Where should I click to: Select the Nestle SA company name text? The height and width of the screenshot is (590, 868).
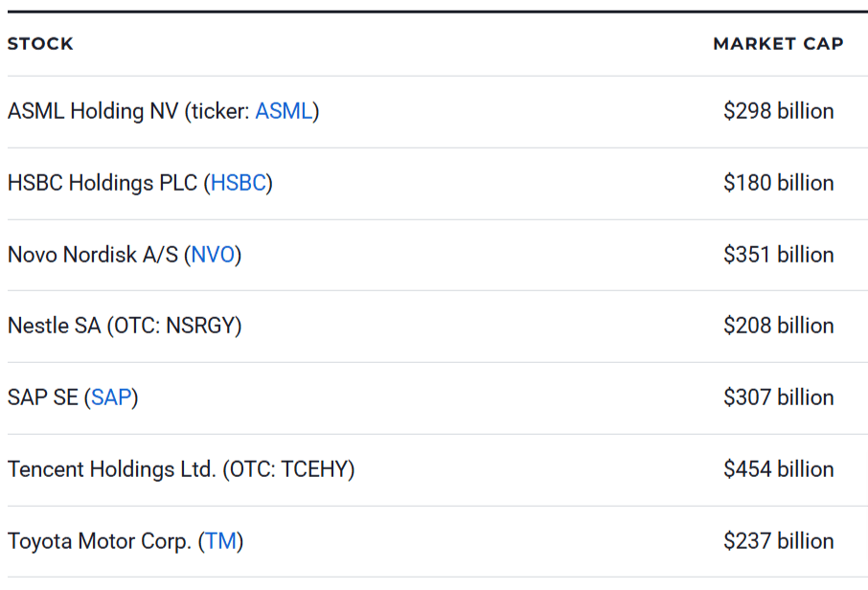(x=54, y=326)
